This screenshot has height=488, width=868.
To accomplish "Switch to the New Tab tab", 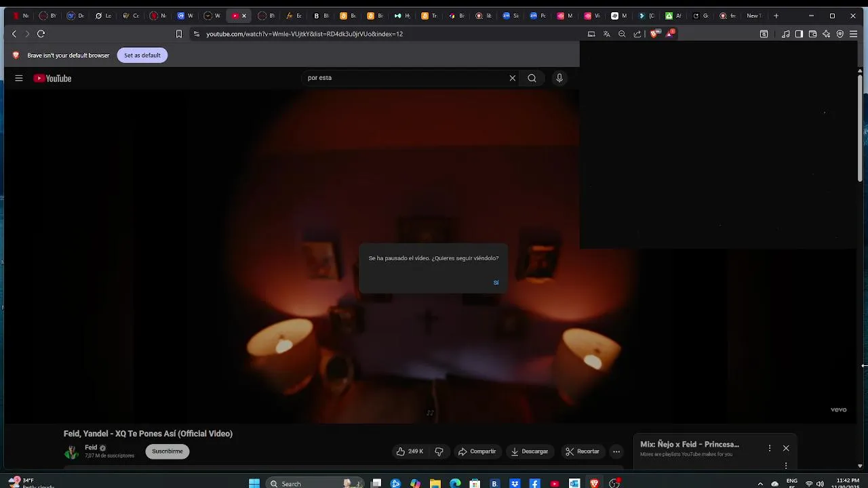I will click(x=753, y=16).
